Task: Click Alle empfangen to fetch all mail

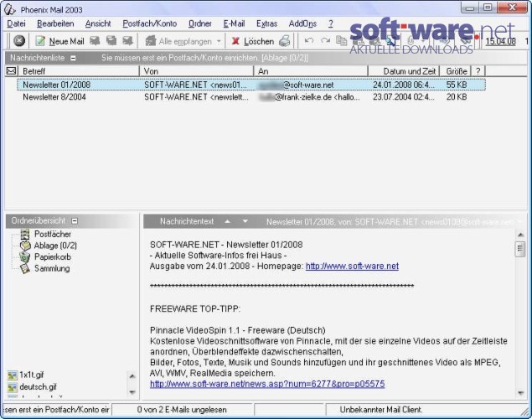Action: tap(178, 41)
